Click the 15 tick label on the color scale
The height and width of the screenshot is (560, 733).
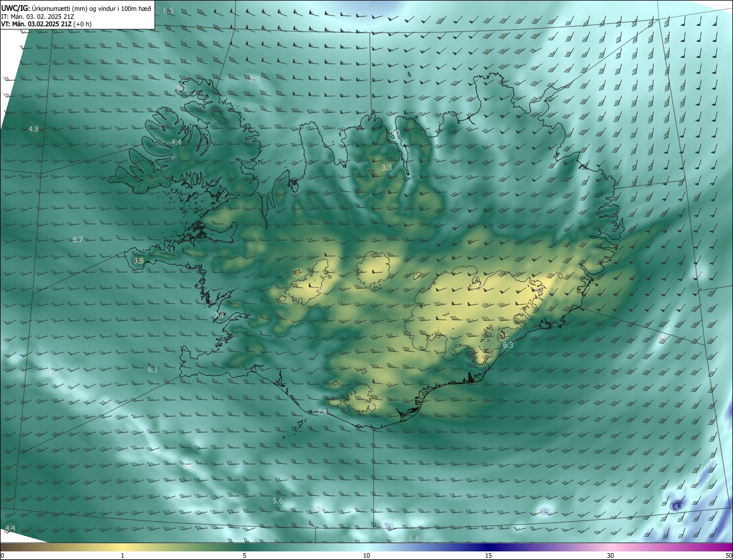(x=488, y=555)
